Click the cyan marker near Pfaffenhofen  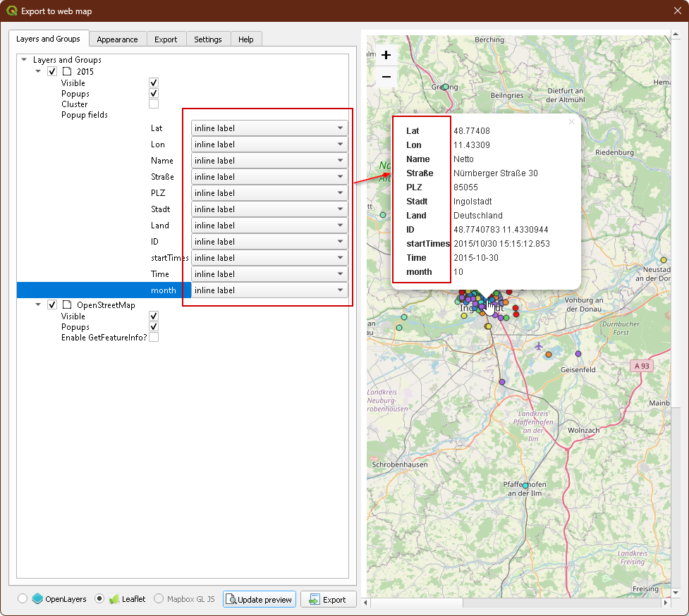pyautogui.click(x=525, y=486)
